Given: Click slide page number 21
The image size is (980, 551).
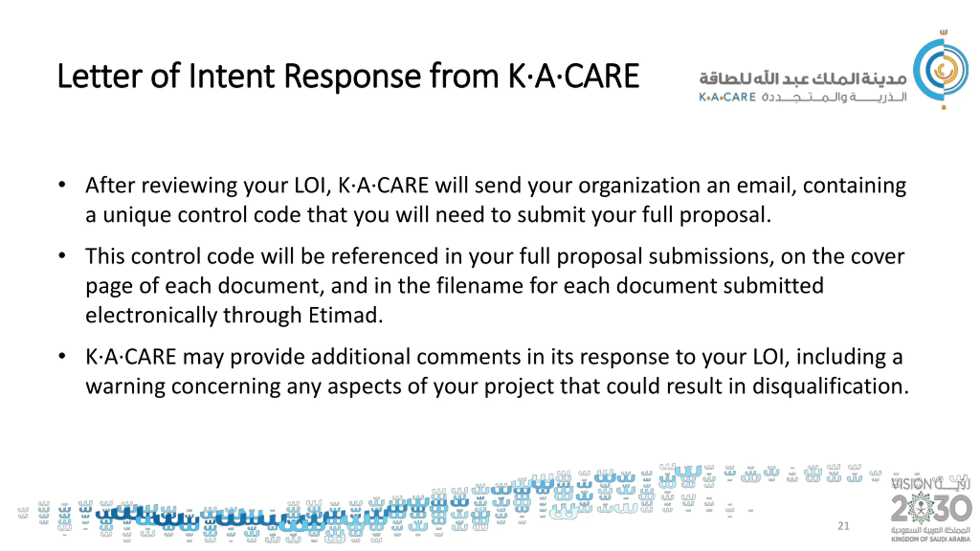Looking at the screenshot, I should [843, 526].
